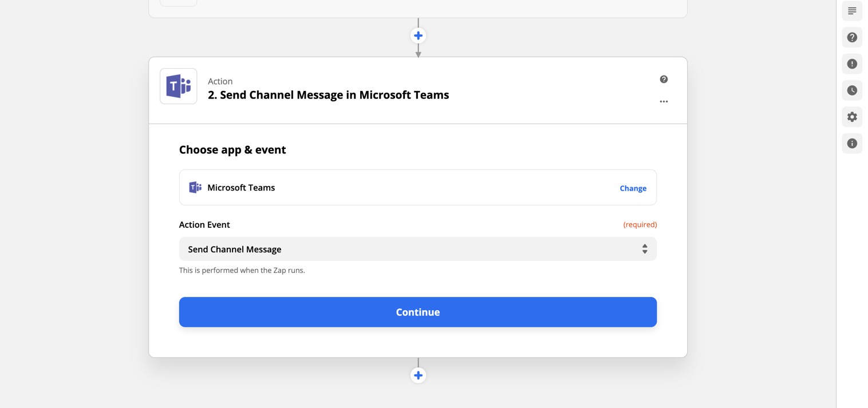Open the Zap outline sidebar icon
The image size is (868, 408).
coord(852,11)
